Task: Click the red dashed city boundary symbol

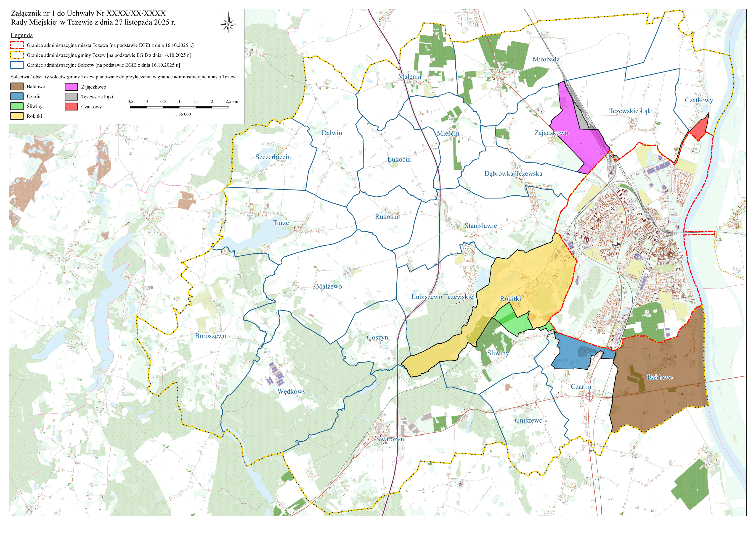Action: tap(17, 45)
